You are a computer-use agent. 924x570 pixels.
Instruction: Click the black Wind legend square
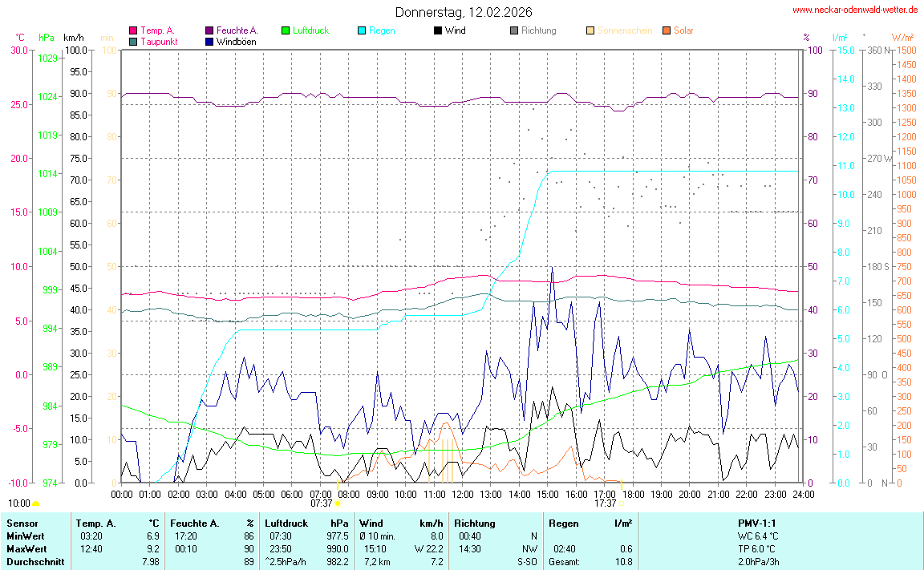438,30
